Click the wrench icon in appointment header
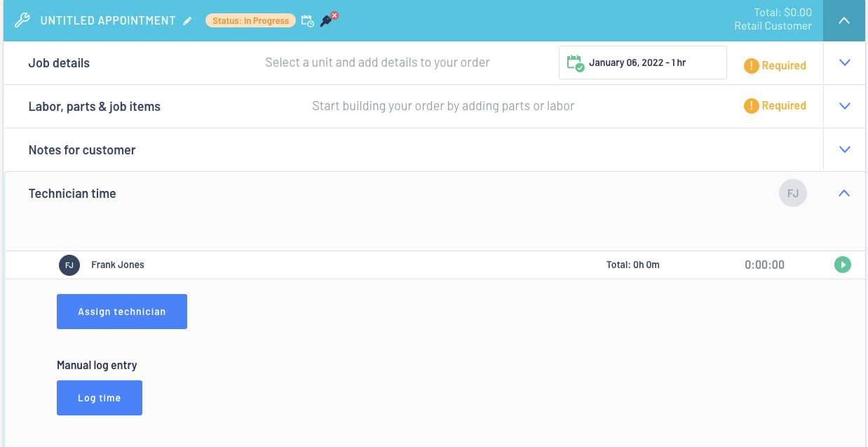Image resolution: width=868 pixels, height=447 pixels. (x=22, y=20)
